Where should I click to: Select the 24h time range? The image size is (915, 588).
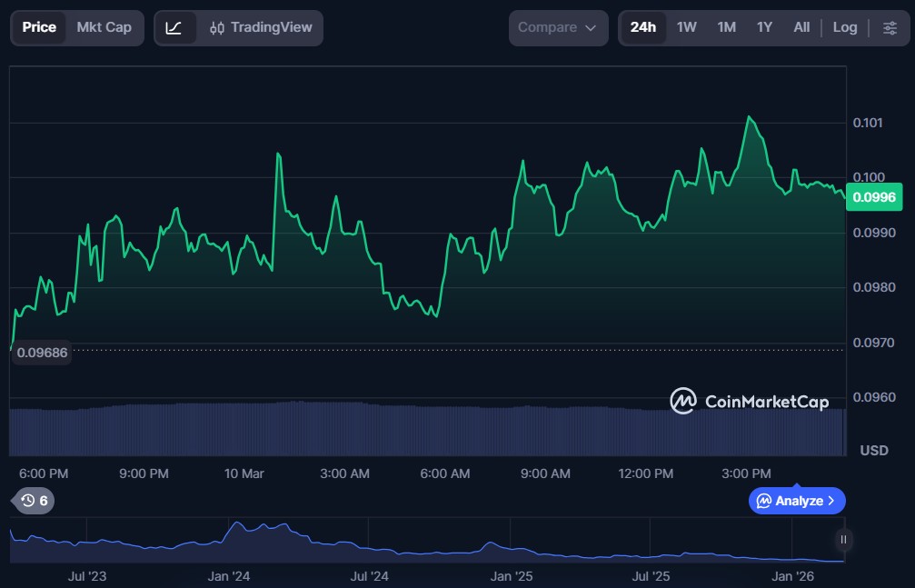click(643, 28)
